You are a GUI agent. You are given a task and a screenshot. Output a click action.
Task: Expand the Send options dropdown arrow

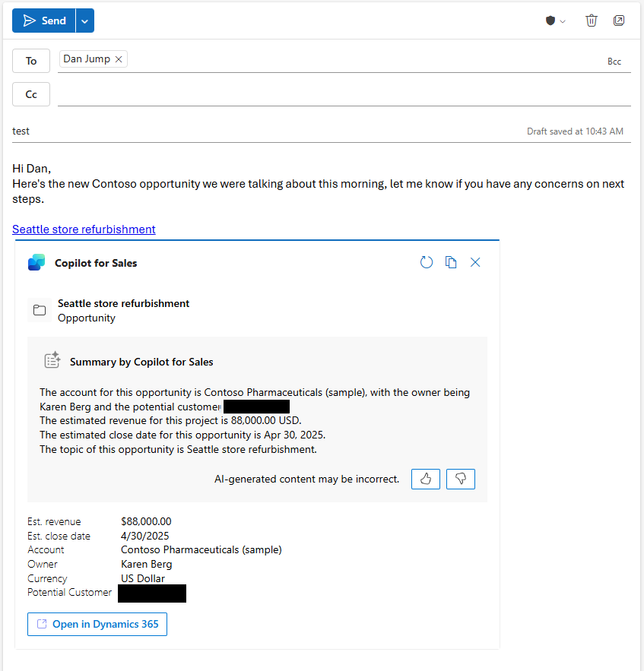click(x=84, y=21)
